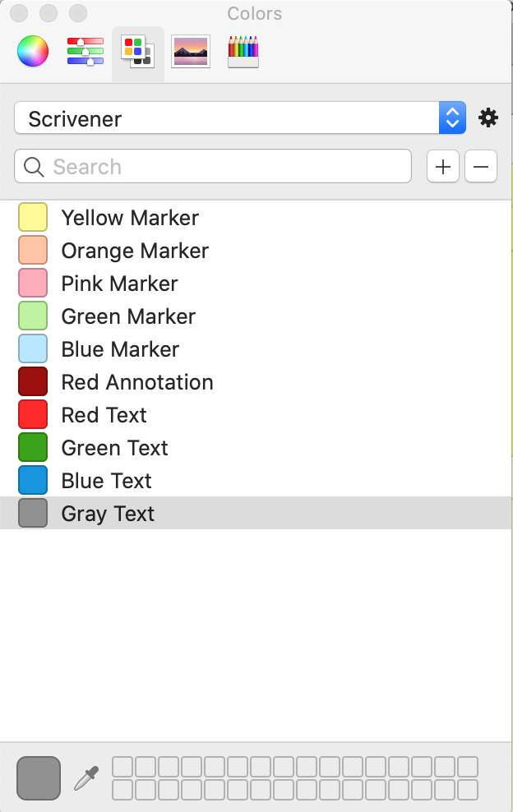Viewport: 513px width, 812px height.
Task: Select Gray Text in the color list
Action: pyautogui.click(x=107, y=513)
